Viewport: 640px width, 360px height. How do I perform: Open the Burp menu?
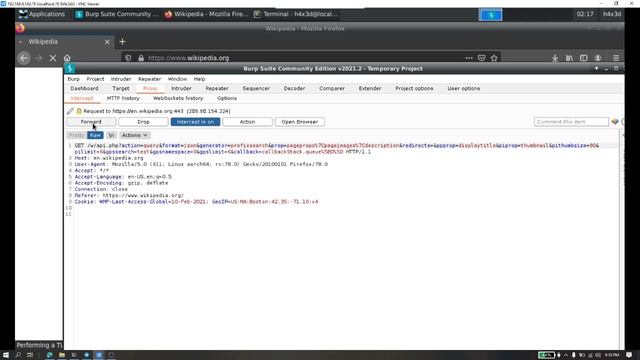pos(73,79)
